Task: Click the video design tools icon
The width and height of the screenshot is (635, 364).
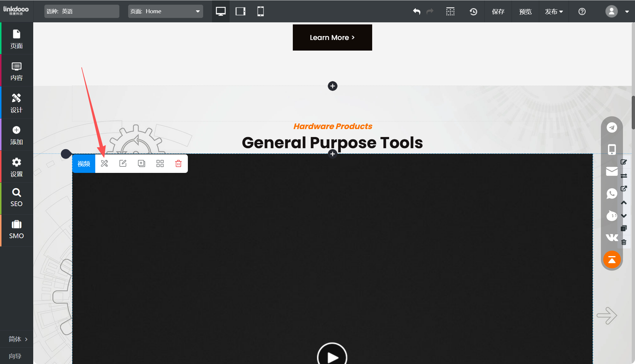Action: coord(104,163)
